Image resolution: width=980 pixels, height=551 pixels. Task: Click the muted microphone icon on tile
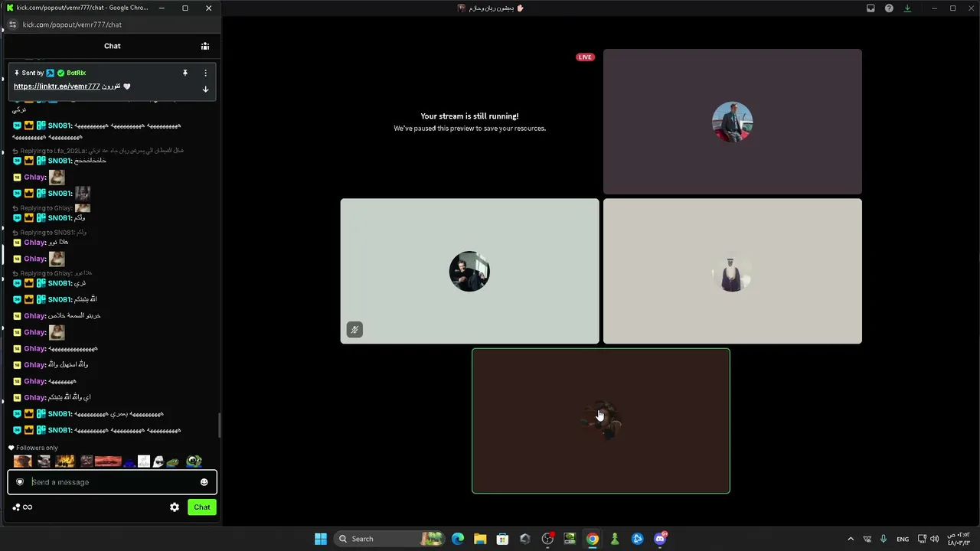(x=354, y=330)
